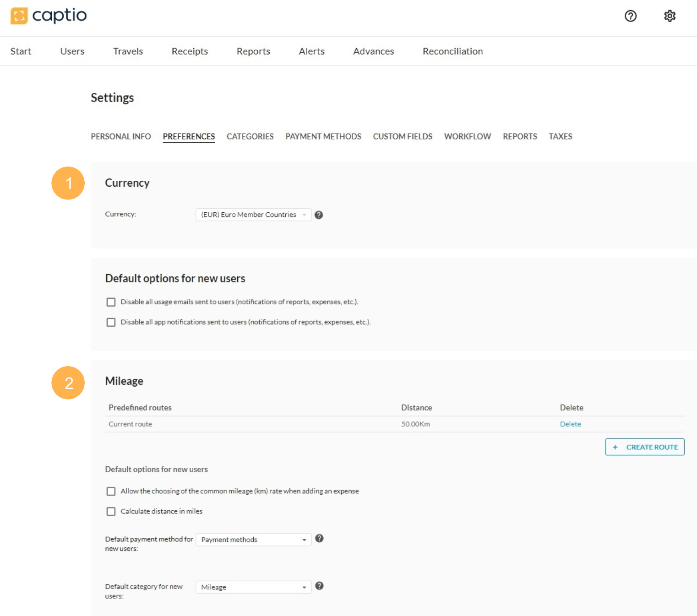Expand the Currency dropdown showing EUR

point(253,215)
